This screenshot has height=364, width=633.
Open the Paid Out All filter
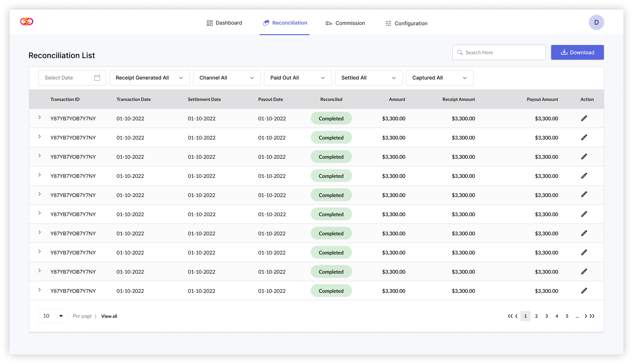pyautogui.click(x=298, y=78)
